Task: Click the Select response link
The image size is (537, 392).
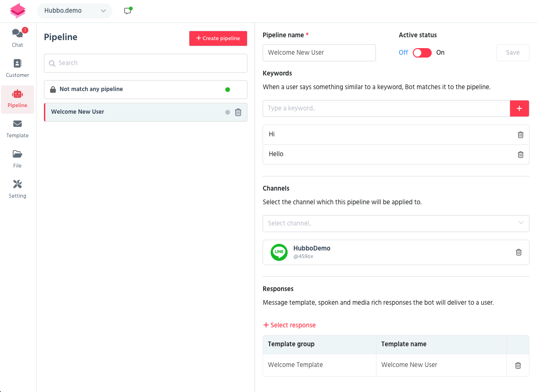Action: [289, 325]
